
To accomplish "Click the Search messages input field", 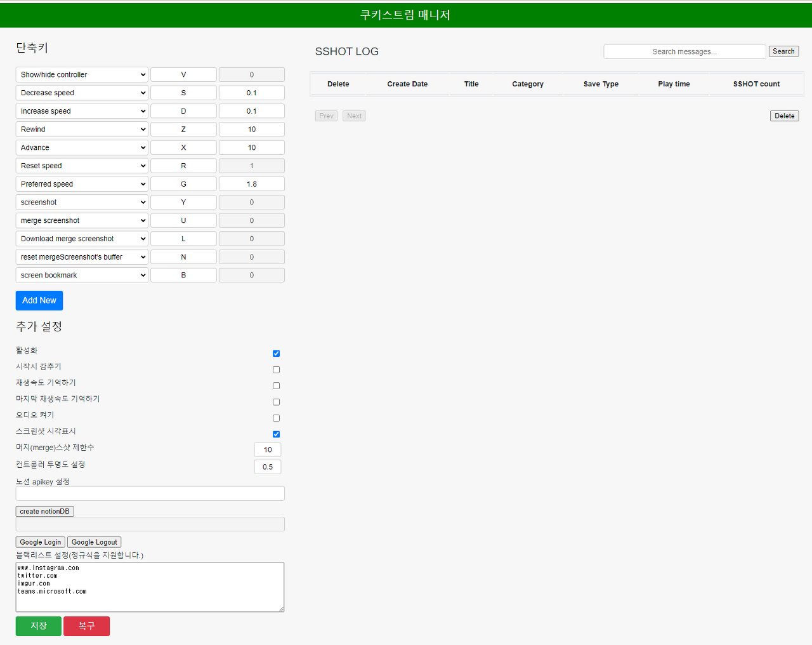I will [684, 51].
